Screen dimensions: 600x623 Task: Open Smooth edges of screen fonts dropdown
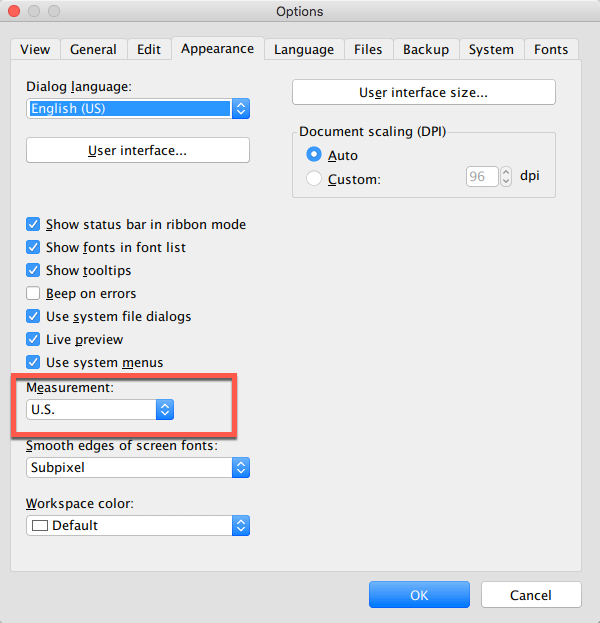(138, 467)
